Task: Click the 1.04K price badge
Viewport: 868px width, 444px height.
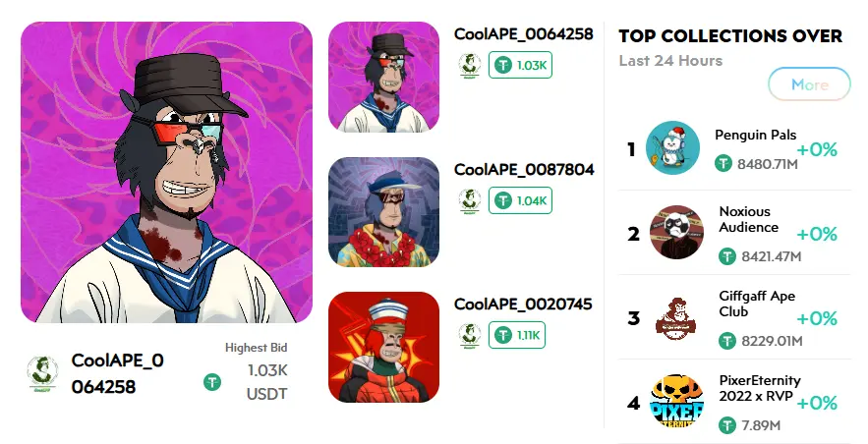Action: click(x=520, y=200)
